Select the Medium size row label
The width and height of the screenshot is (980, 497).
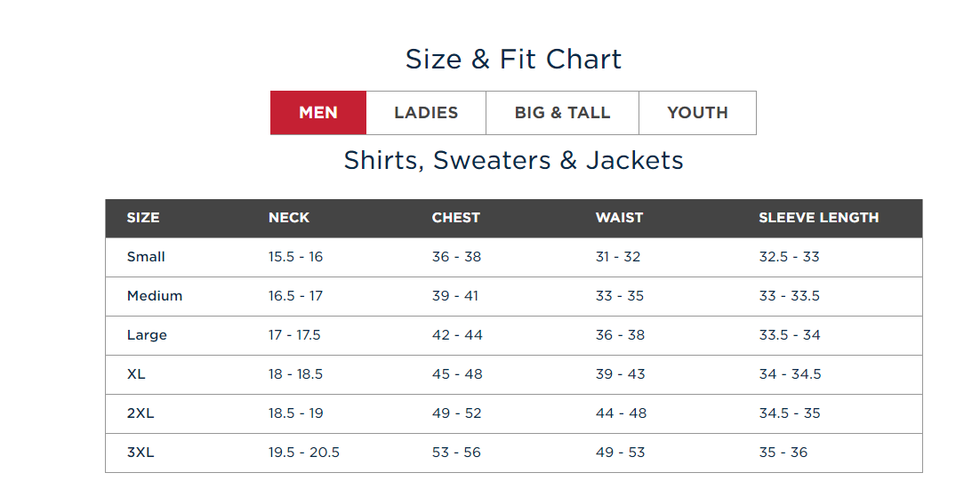coord(155,296)
